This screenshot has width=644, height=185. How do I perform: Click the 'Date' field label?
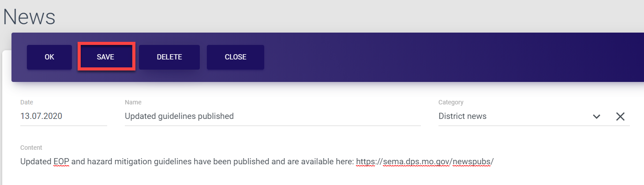26,102
